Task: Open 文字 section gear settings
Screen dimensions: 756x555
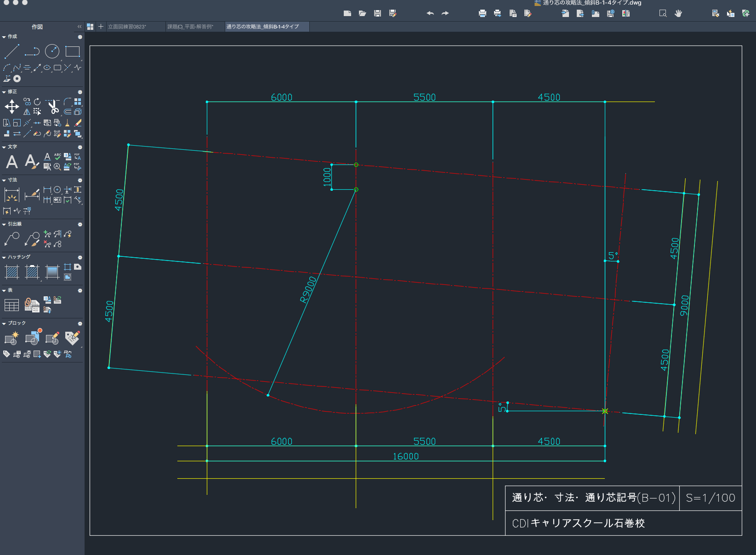Action: click(80, 147)
